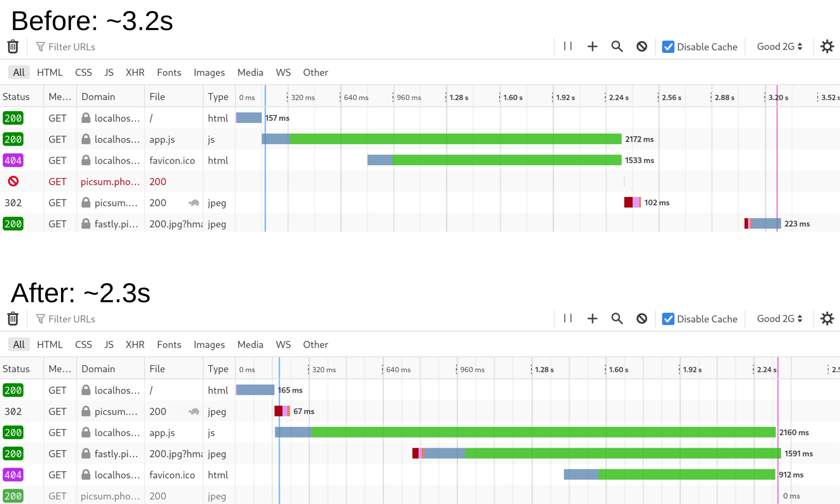Open the Good 2G throttling dropdown in Before panel
The width and height of the screenshot is (840, 504).
click(779, 46)
